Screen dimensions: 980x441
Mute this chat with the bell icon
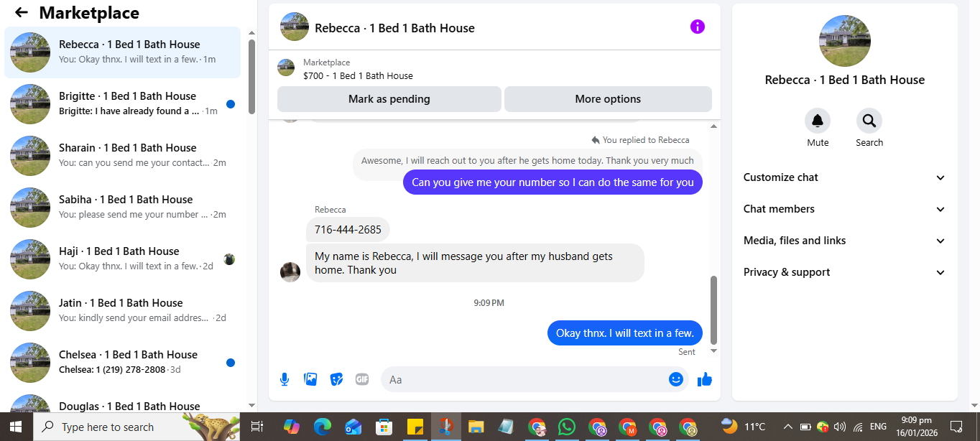tap(818, 121)
